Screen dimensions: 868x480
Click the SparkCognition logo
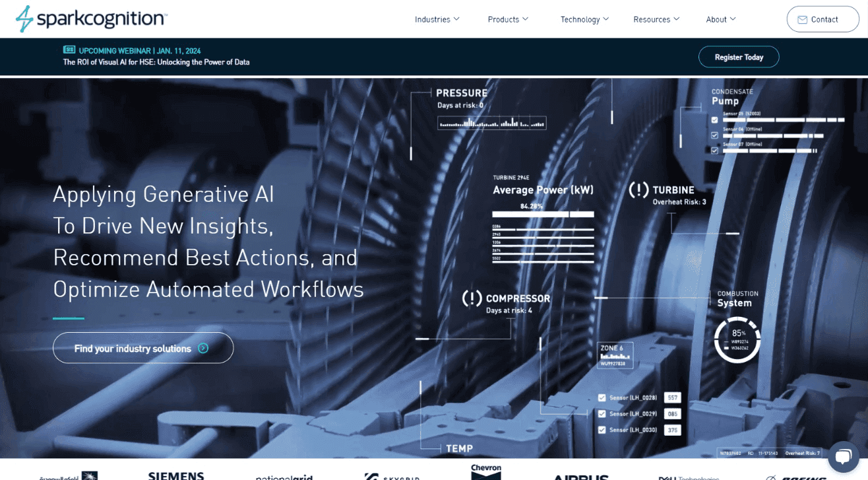[92, 19]
